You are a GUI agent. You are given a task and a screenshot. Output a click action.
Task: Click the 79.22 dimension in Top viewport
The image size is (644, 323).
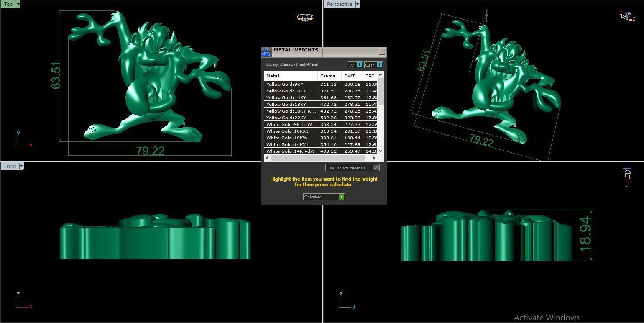(150, 151)
